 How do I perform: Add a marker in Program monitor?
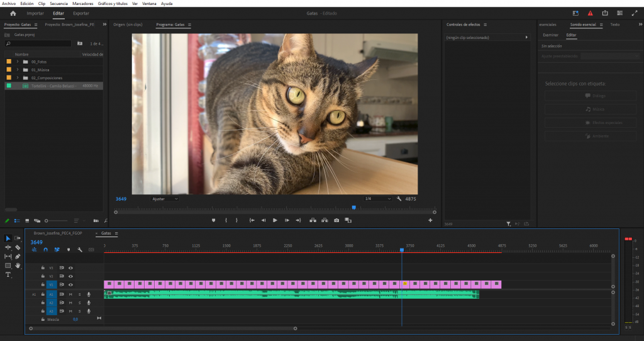point(213,220)
